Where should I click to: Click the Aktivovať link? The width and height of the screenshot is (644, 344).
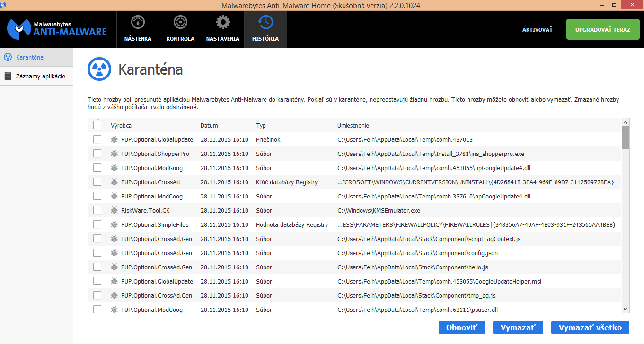(537, 30)
